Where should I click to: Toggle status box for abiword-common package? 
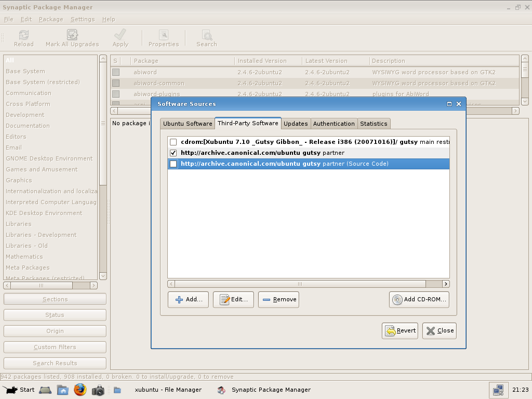(116, 83)
